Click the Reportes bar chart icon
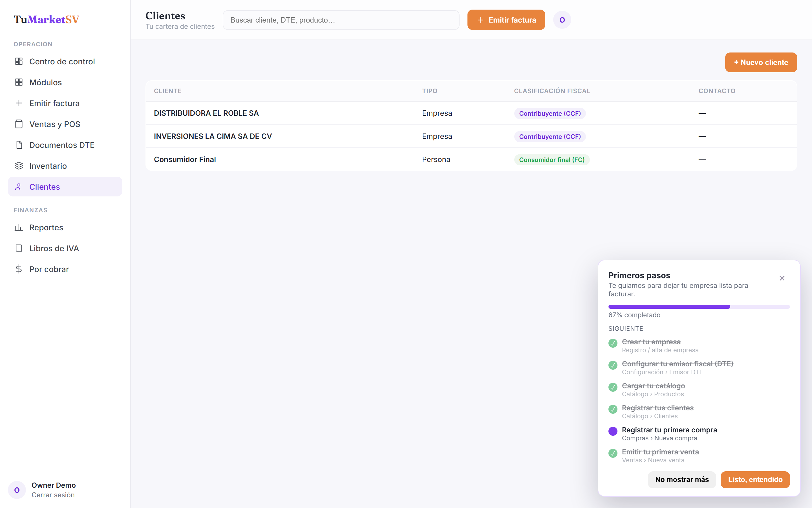 (x=19, y=227)
